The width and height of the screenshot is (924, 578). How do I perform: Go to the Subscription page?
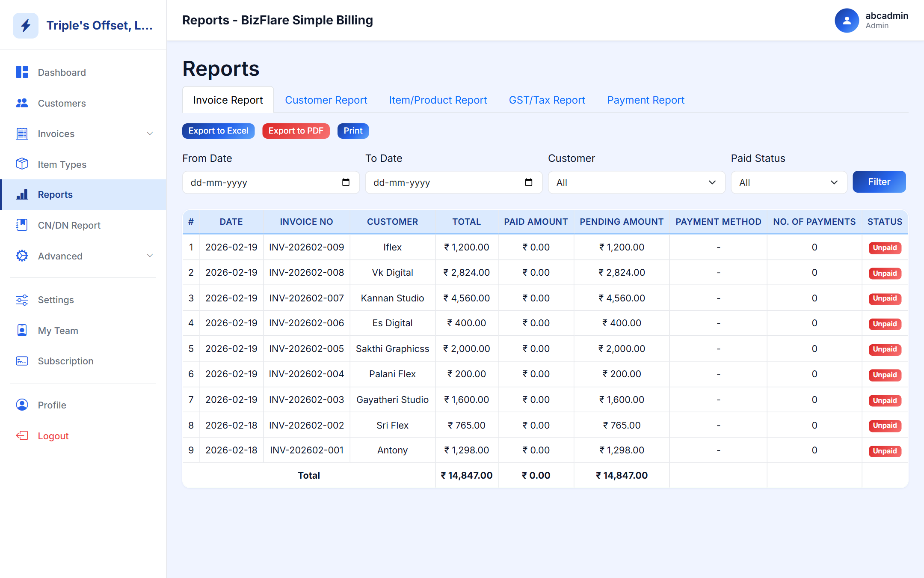pyautogui.click(x=83, y=361)
